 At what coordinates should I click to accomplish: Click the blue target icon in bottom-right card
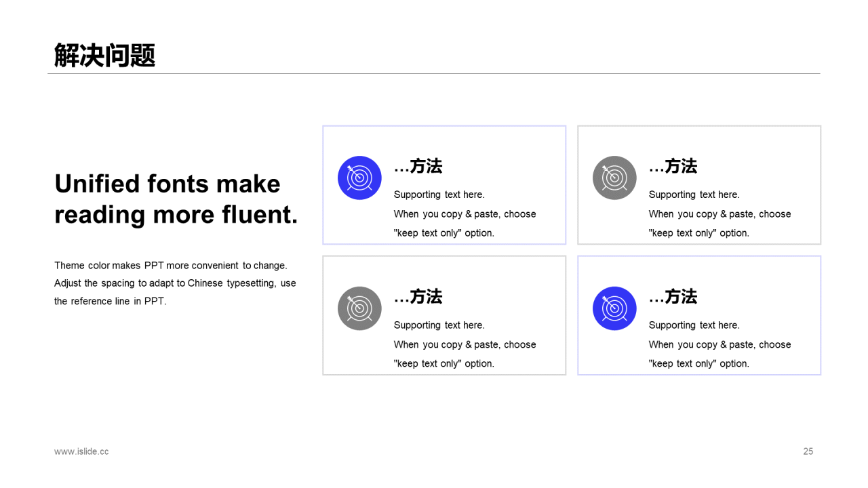click(614, 308)
